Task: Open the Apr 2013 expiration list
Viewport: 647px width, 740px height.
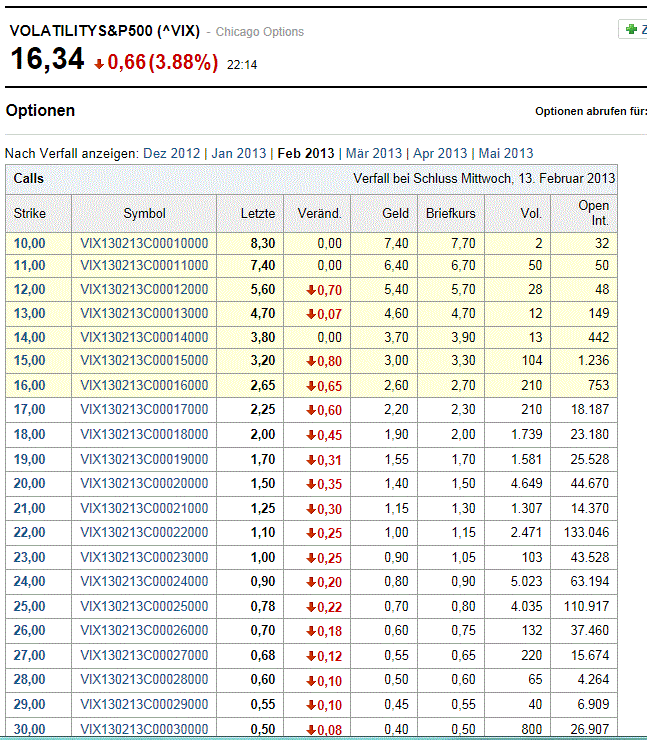Action: [439, 153]
